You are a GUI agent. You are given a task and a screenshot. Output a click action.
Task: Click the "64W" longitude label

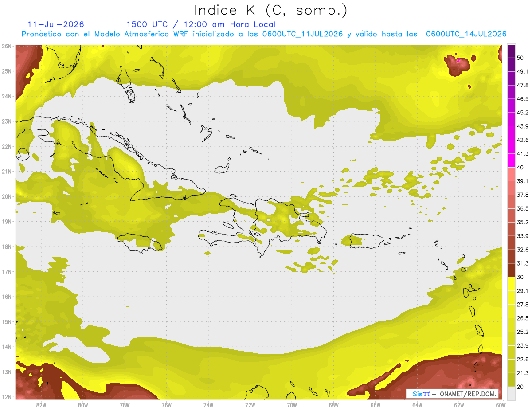coord(417,405)
